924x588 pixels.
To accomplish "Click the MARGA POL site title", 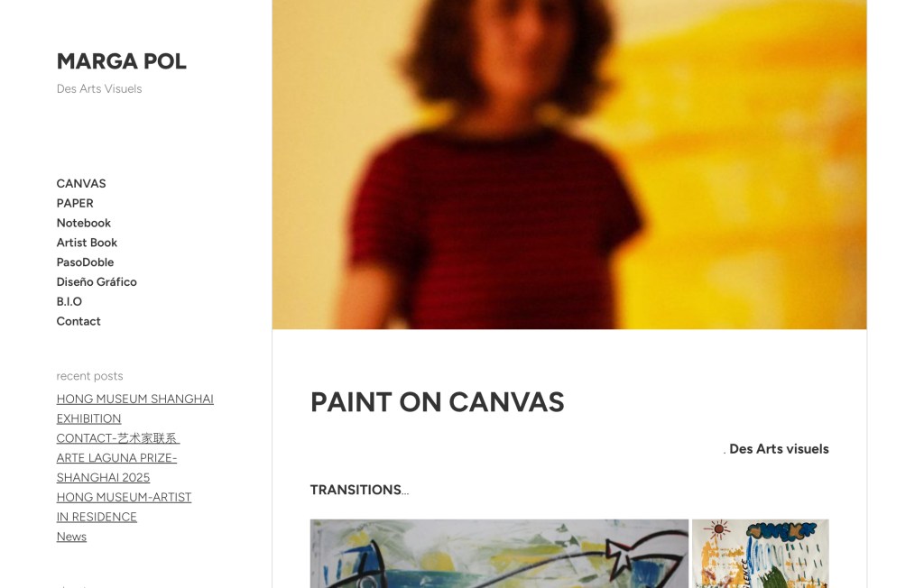I will click(121, 61).
